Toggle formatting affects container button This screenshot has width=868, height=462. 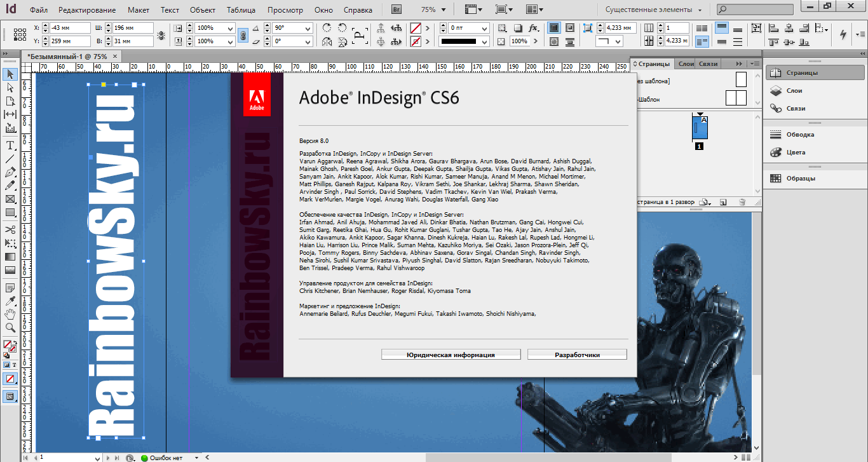[x=6, y=365]
